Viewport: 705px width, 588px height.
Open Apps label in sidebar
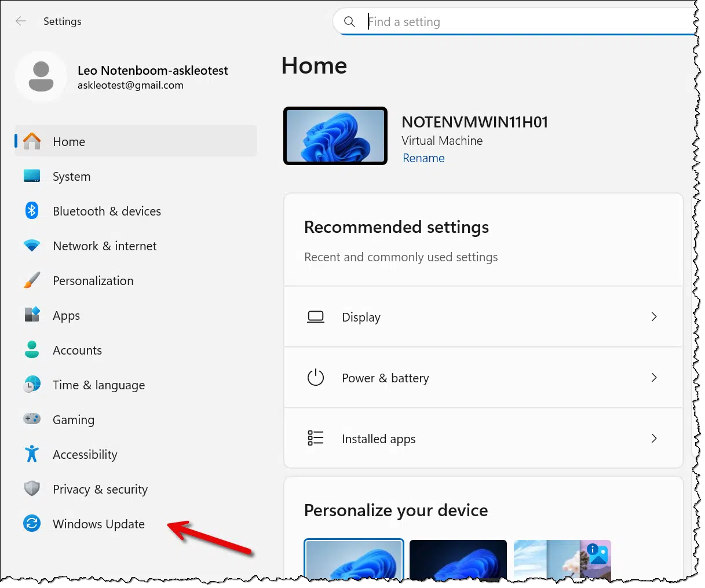(67, 316)
